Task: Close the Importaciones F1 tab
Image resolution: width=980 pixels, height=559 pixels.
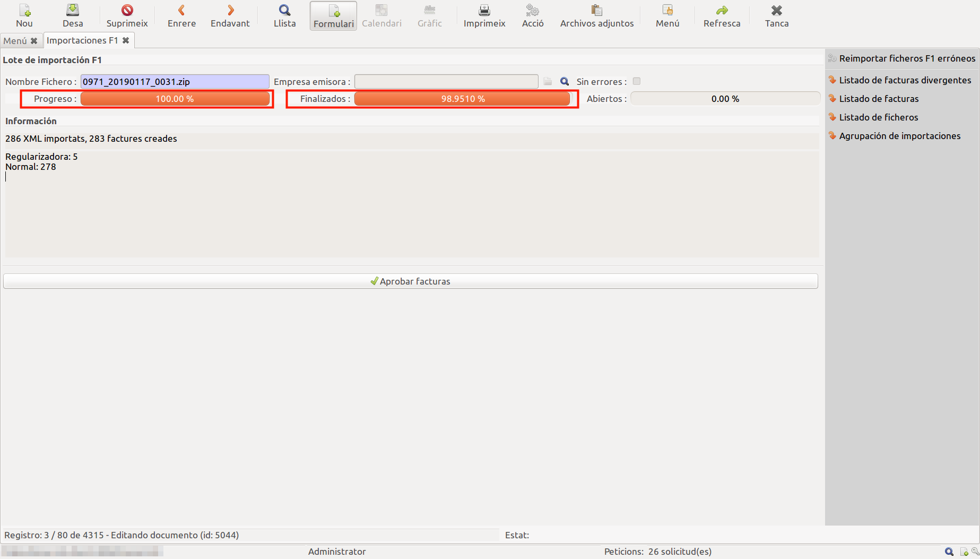Action: coord(126,40)
